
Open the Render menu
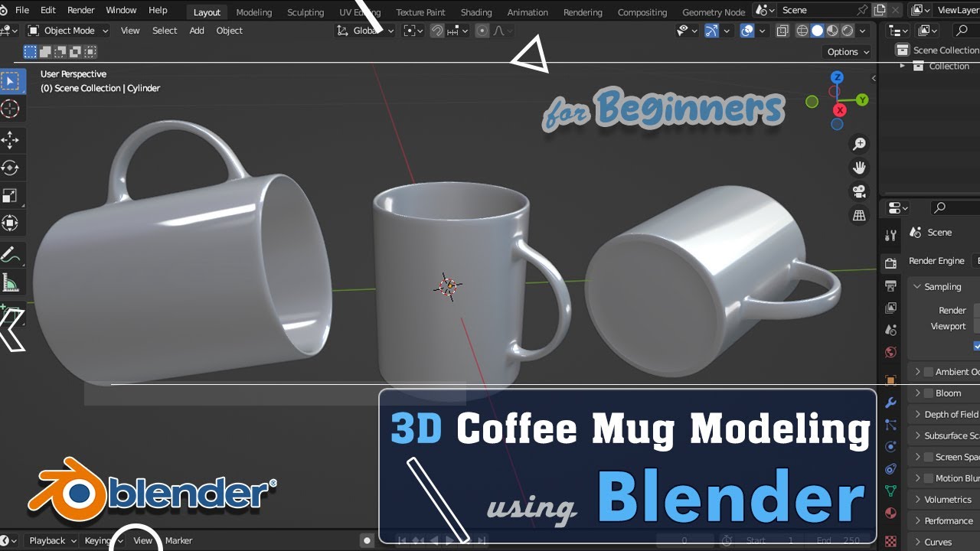point(81,10)
